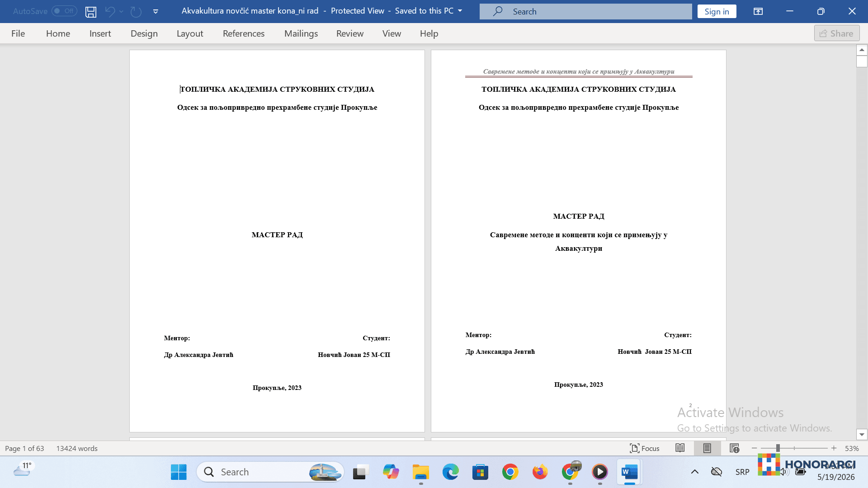Open the Layout ribbon tab

click(x=190, y=33)
